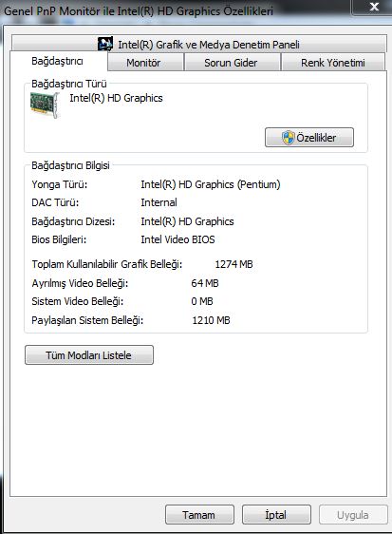Click the Paylaşılan Sistem Belleği 1210 MB value
Screen dimensions: 392x534
coord(211,320)
